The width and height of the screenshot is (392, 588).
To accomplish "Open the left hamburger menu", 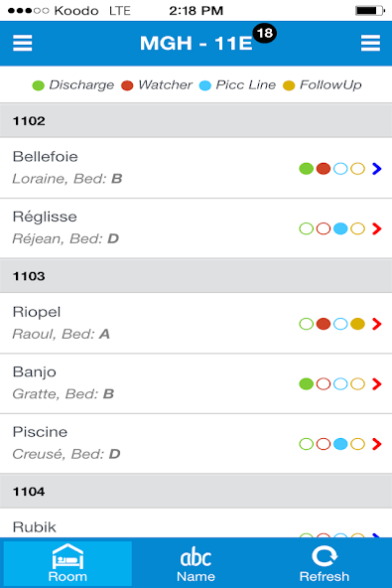I will pyautogui.click(x=23, y=43).
